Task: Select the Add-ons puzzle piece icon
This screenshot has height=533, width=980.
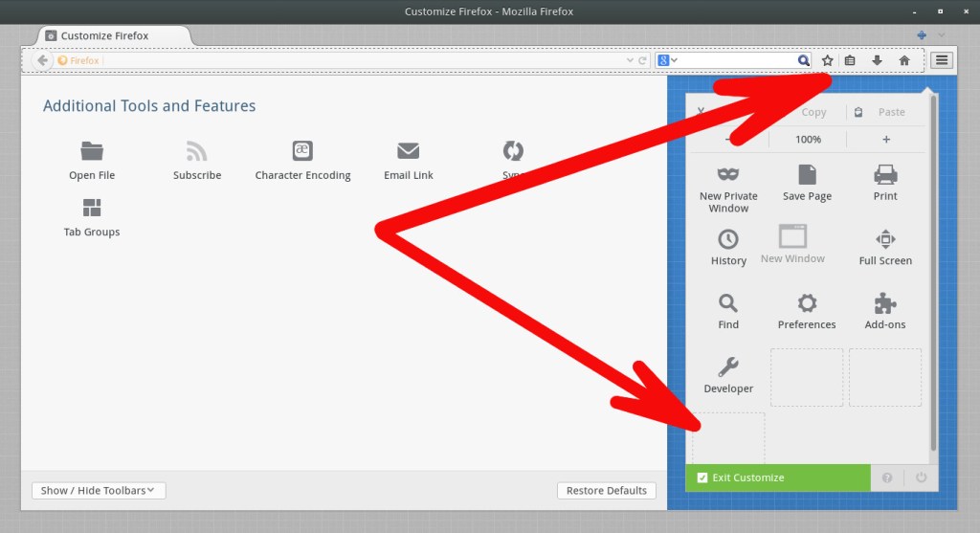Action: pos(885,303)
